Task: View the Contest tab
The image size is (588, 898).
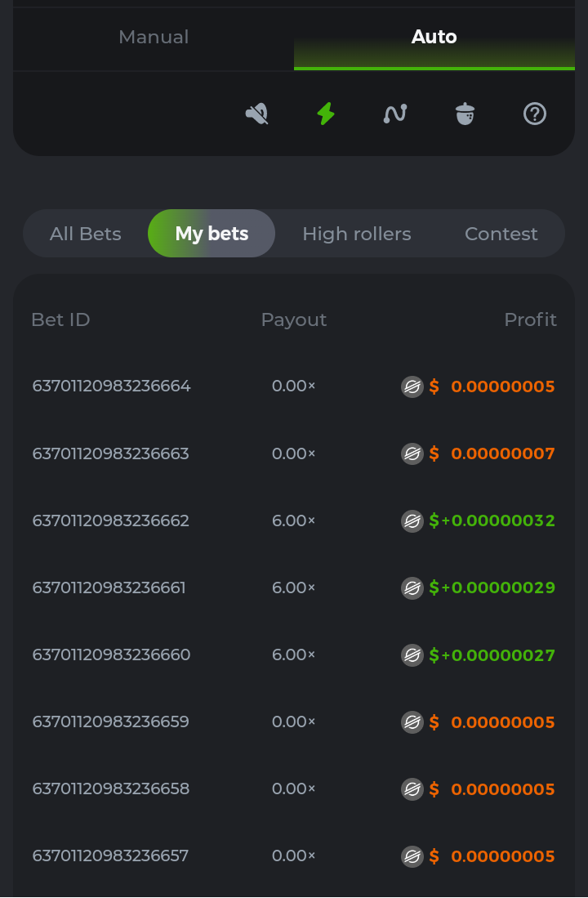Action: [x=501, y=234]
